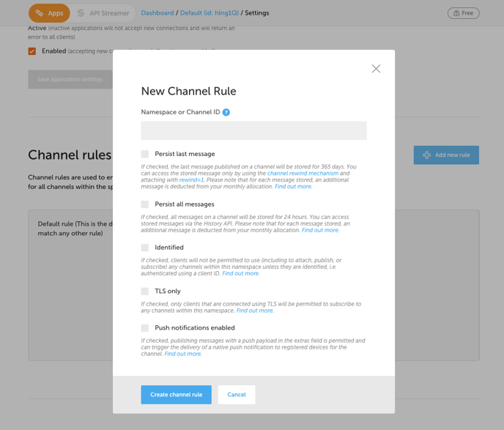Toggle the Enabled application checkbox behind the dialog
The width and height of the screenshot is (504, 430).
pyautogui.click(x=31, y=51)
